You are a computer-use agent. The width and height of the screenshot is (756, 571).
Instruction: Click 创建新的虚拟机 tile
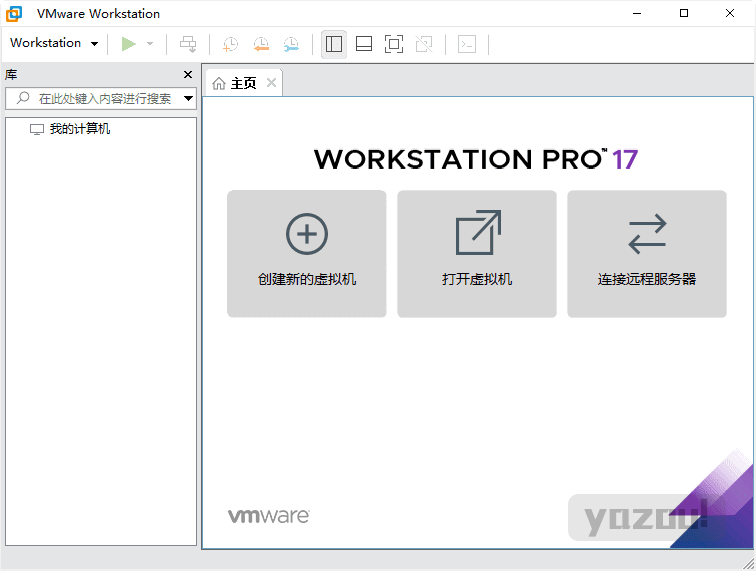307,254
